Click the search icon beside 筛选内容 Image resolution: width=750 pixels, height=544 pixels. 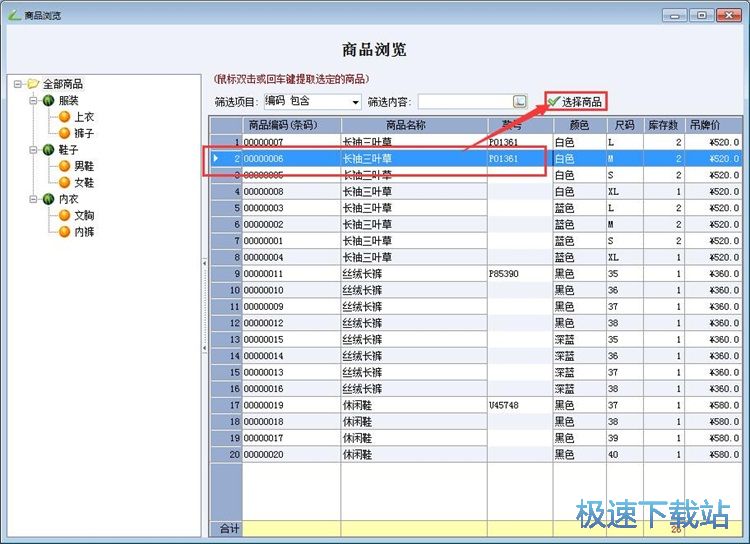point(520,101)
